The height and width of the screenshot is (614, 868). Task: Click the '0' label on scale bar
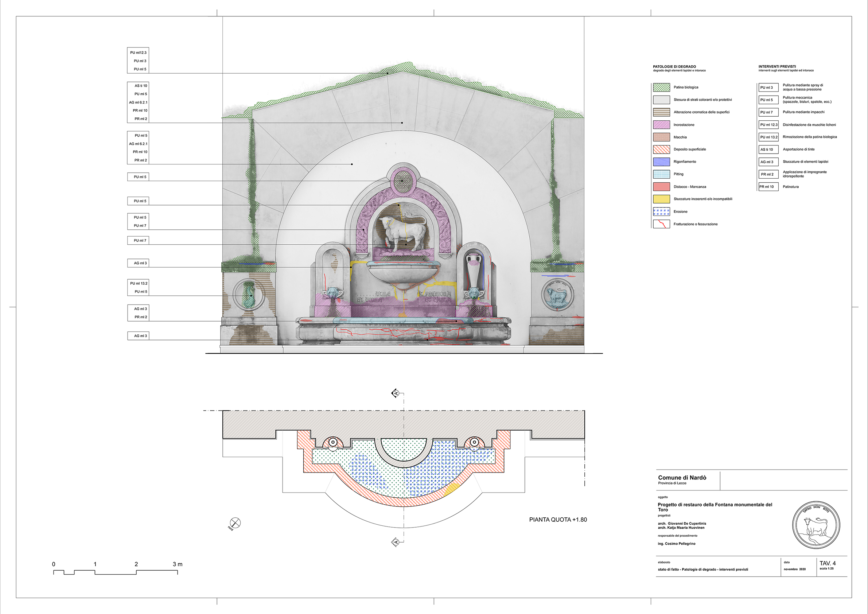click(x=54, y=564)
